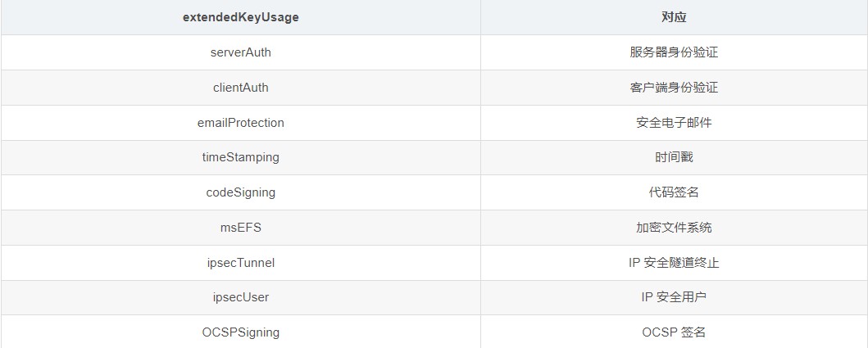Image resolution: width=868 pixels, height=348 pixels.
Task: Click the 加密文件系统 text
Action: coord(674,228)
